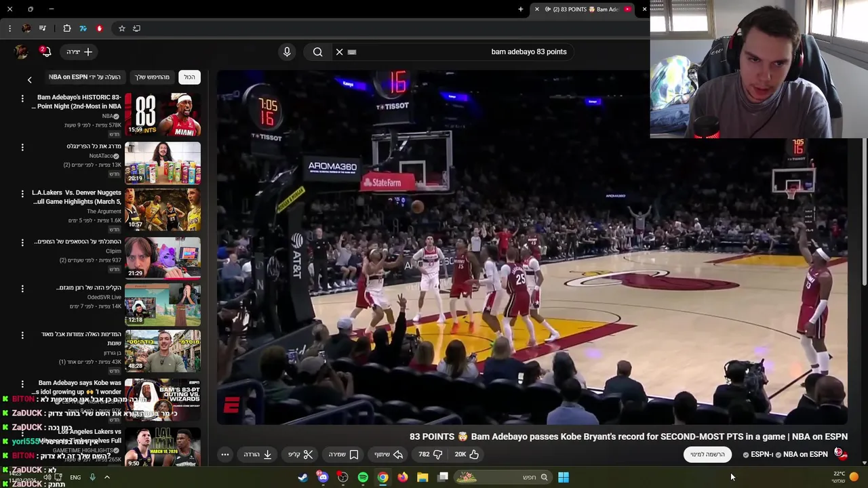Screen dimensions: 868x488
Task: Open the YouTube account avatar
Action: tap(21, 52)
